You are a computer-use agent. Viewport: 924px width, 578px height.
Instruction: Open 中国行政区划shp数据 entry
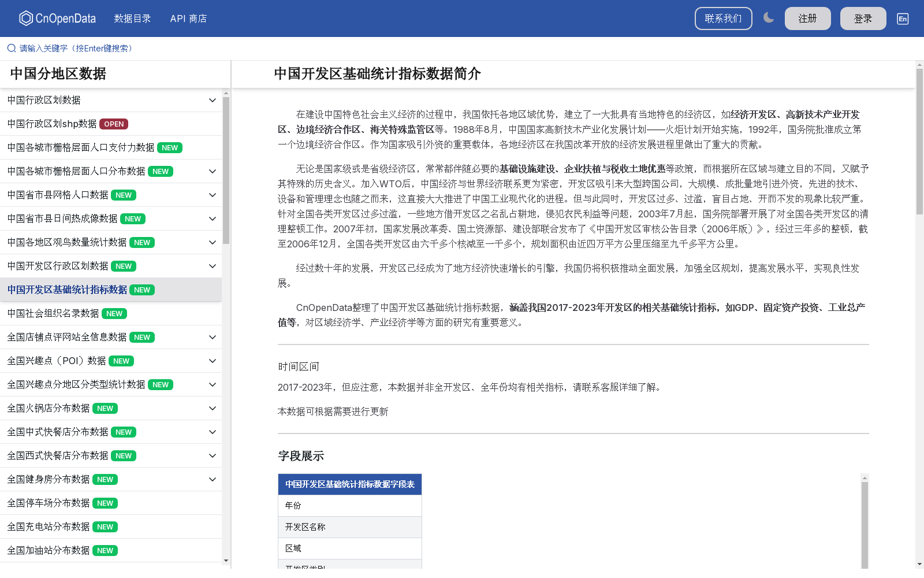[x=111, y=124]
